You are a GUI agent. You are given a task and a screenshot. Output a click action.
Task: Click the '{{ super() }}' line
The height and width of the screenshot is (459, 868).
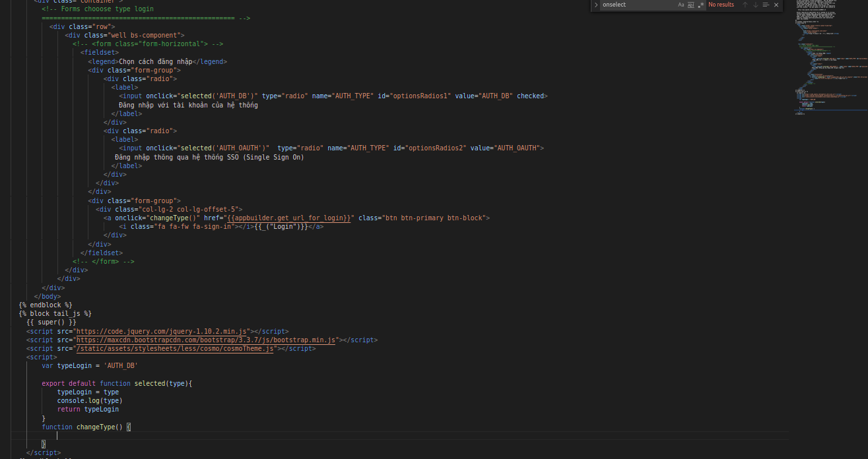pos(51,322)
